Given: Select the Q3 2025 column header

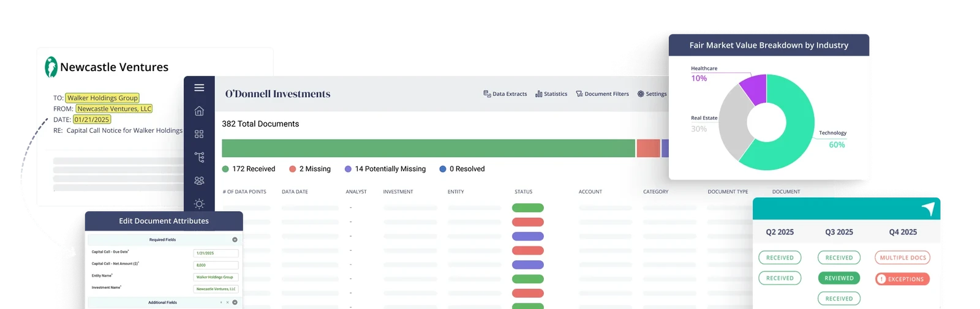Looking at the screenshot, I should pyautogui.click(x=839, y=232).
